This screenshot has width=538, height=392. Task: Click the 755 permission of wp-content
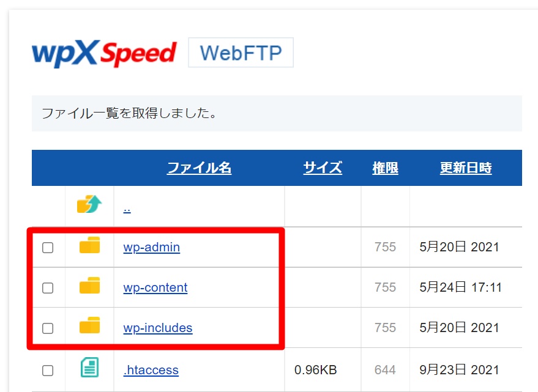[x=386, y=287]
